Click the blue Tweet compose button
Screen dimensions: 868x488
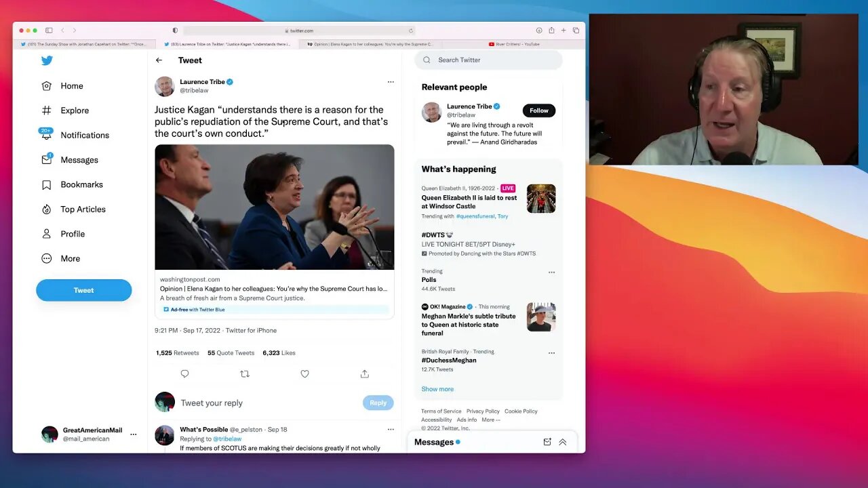(x=84, y=290)
